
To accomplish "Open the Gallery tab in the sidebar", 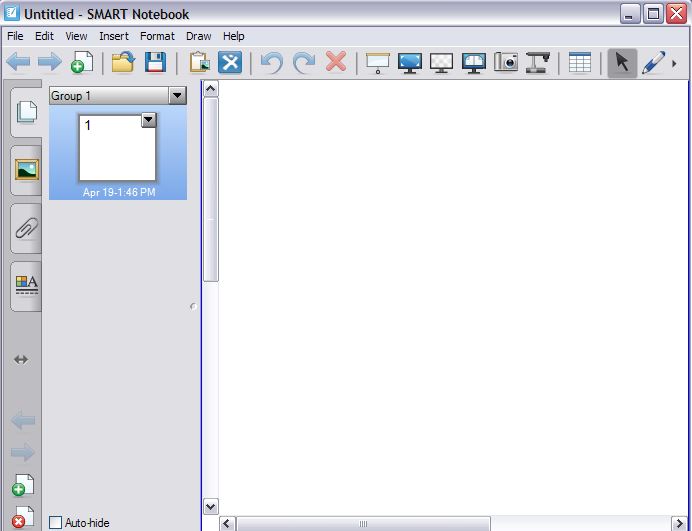I will coord(26,169).
